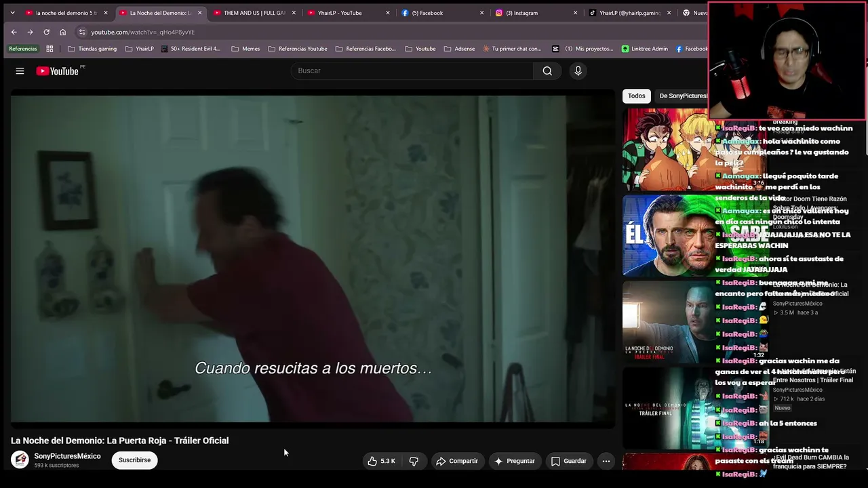Open '50+ Resident Evil 4...' bookmark
The height and width of the screenshot is (488, 868).
[x=191, y=49]
